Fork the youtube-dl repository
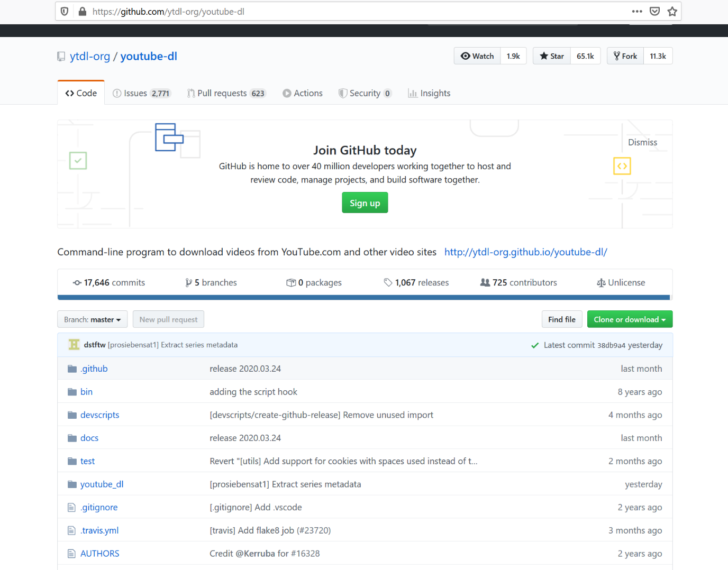Viewport: 728px width, 570px height. (x=625, y=56)
